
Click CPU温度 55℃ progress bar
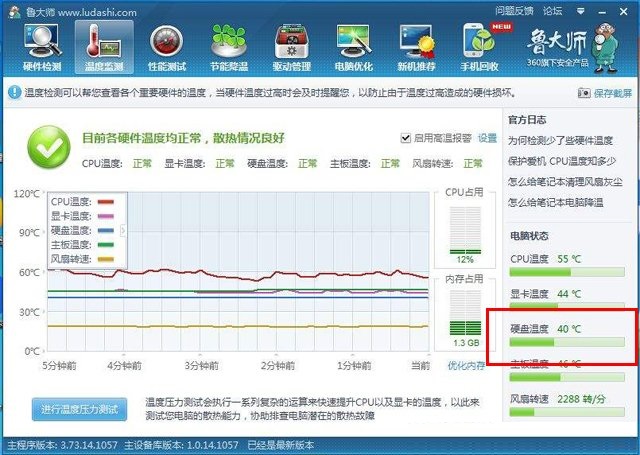567,272
